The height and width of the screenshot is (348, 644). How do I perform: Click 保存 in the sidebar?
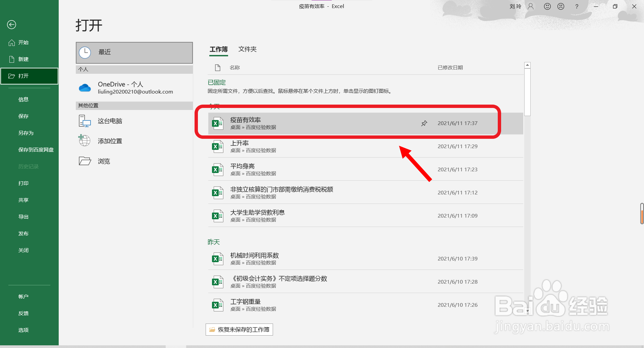pos(29,116)
